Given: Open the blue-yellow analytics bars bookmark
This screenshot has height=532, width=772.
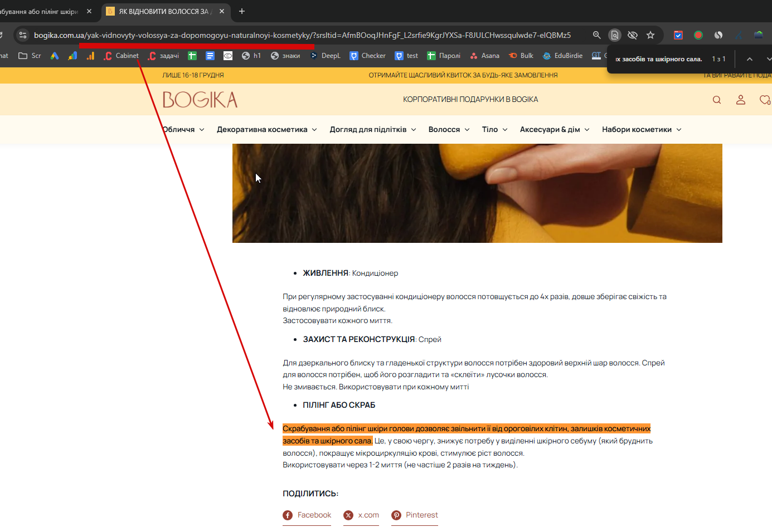Looking at the screenshot, I should [x=72, y=56].
